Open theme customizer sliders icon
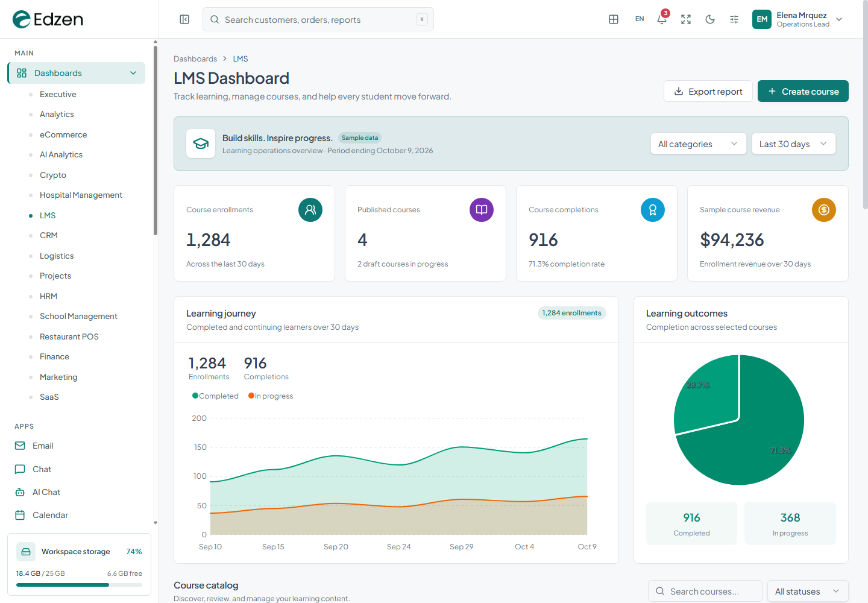 [734, 19]
